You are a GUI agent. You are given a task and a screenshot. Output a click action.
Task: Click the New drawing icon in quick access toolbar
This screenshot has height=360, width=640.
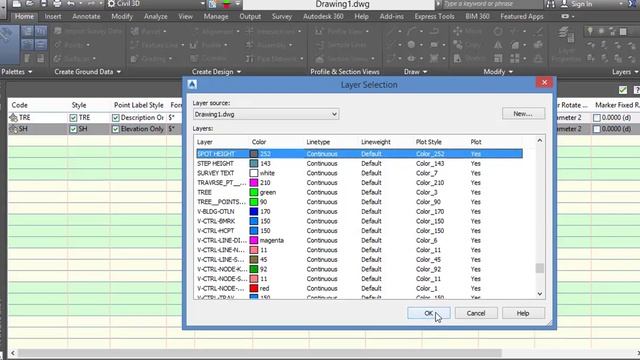[16, 4]
